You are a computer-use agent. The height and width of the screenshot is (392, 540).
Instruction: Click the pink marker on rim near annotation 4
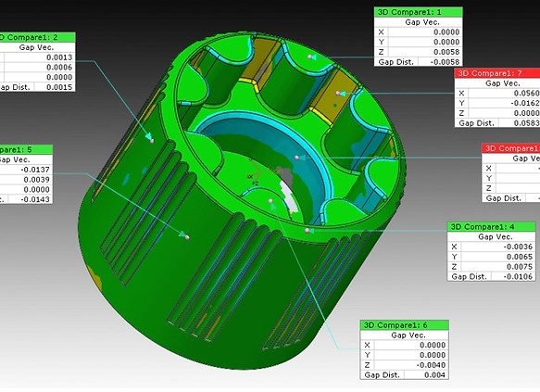(x=307, y=230)
